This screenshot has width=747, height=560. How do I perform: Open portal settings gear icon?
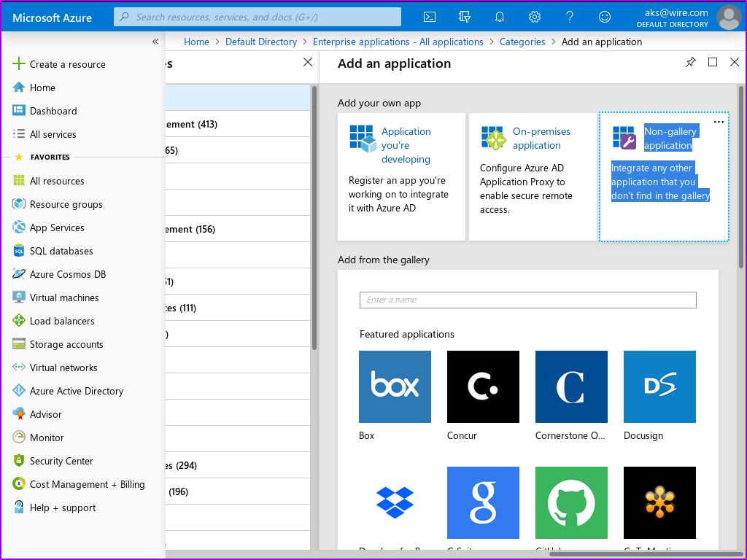coord(535,16)
